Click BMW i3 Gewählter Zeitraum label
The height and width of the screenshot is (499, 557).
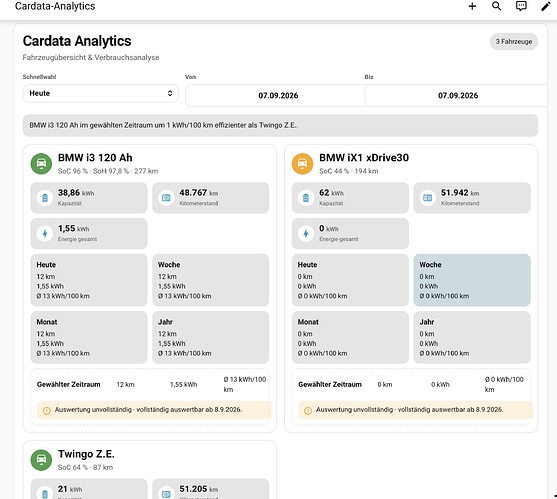(x=69, y=385)
